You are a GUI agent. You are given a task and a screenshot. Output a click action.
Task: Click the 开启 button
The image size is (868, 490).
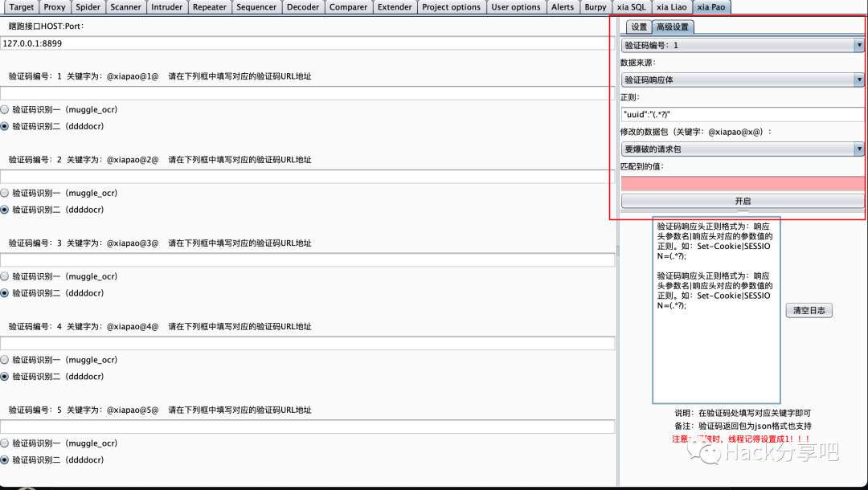click(x=743, y=202)
